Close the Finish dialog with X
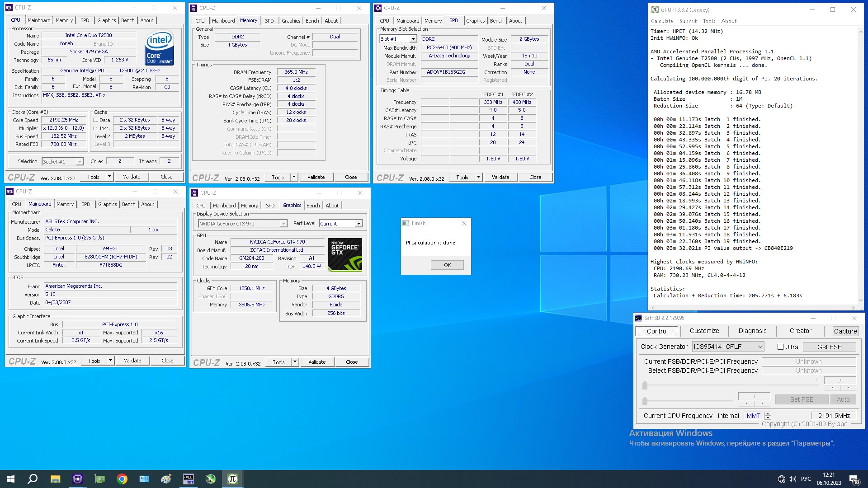 (x=464, y=223)
